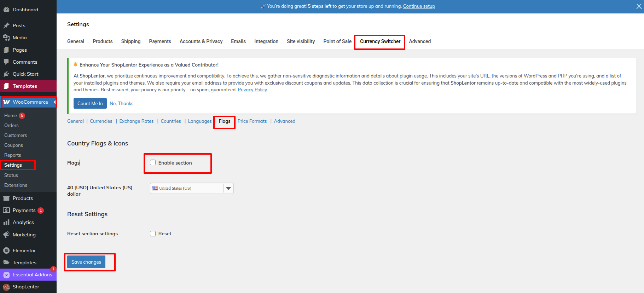Open WooCommerce Home submenu
The image size is (644, 293).
(x=11, y=115)
